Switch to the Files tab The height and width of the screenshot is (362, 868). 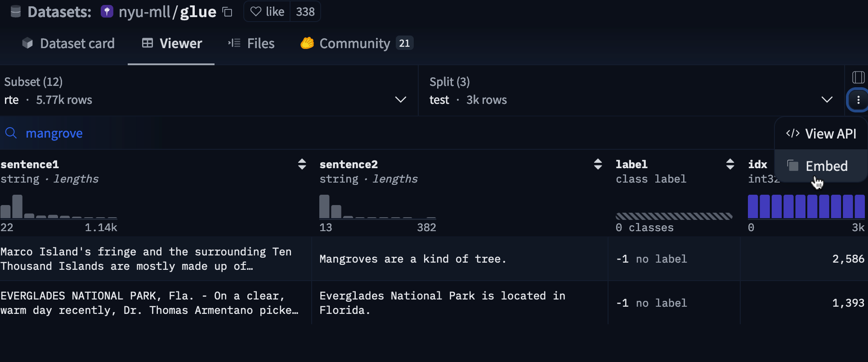point(251,43)
